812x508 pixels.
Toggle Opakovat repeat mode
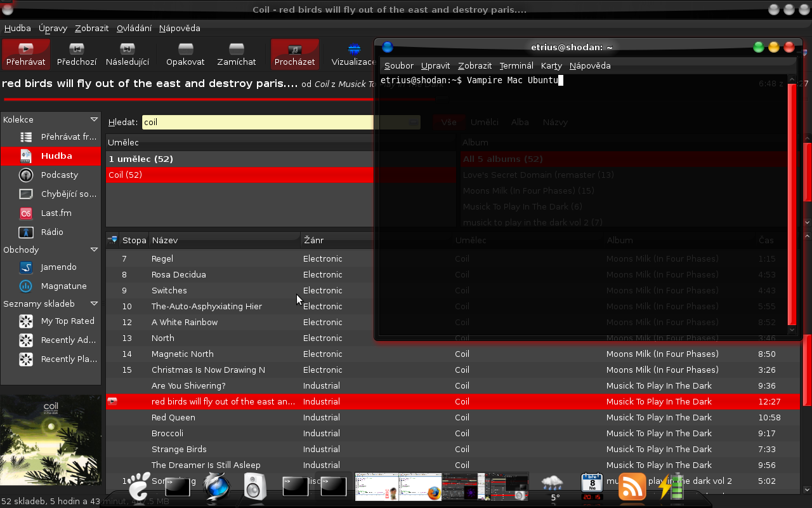coord(185,54)
